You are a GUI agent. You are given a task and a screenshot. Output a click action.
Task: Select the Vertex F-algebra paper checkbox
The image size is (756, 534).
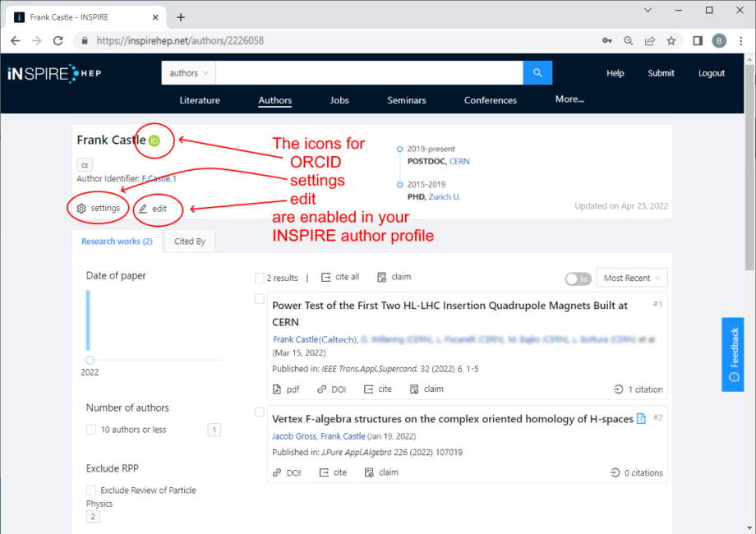coord(260,412)
